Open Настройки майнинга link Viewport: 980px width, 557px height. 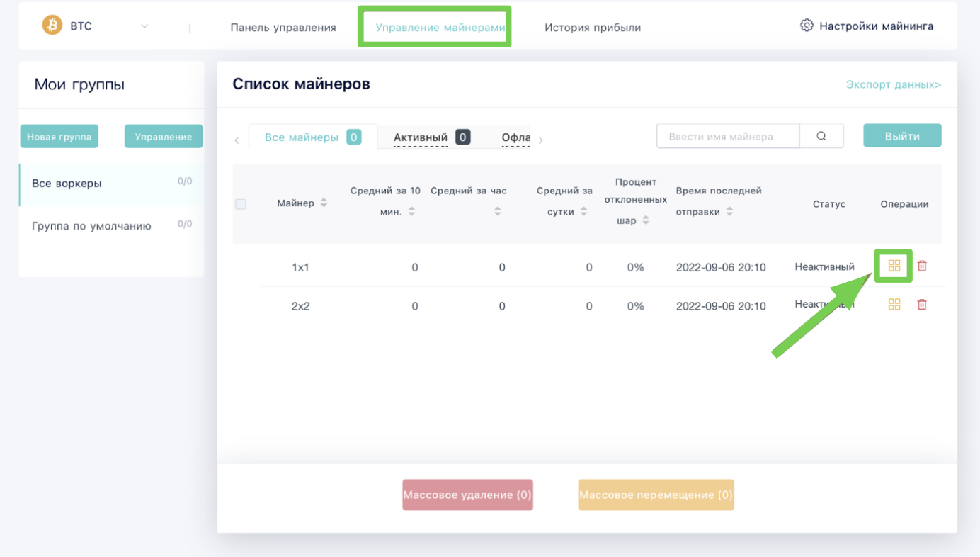click(x=876, y=26)
